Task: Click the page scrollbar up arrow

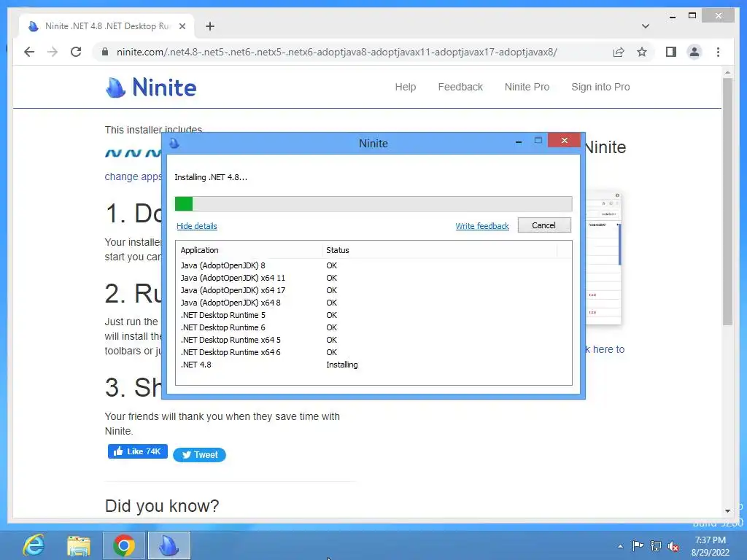Action: point(727,73)
